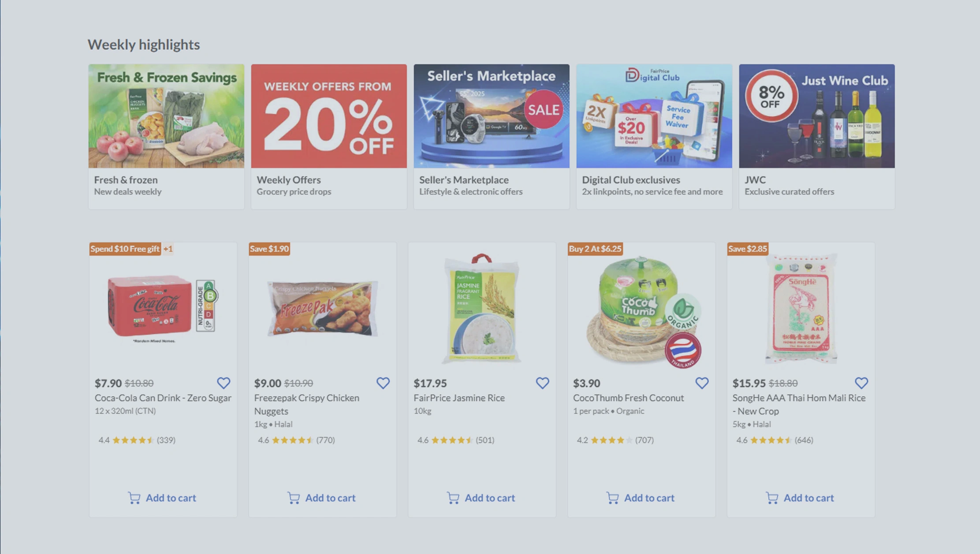
Task: Click the heart icon on FairPrice Jasmine Rice
Action: pyautogui.click(x=543, y=383)
